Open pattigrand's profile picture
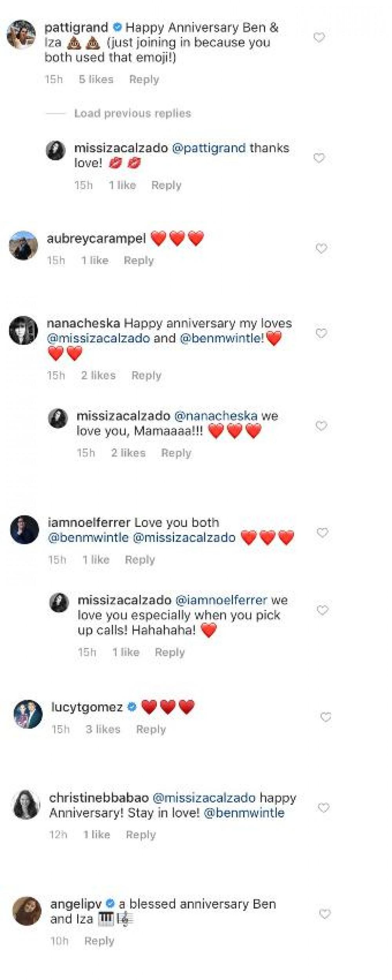Screen dimensions: 392x980 [x=21, y=34]
